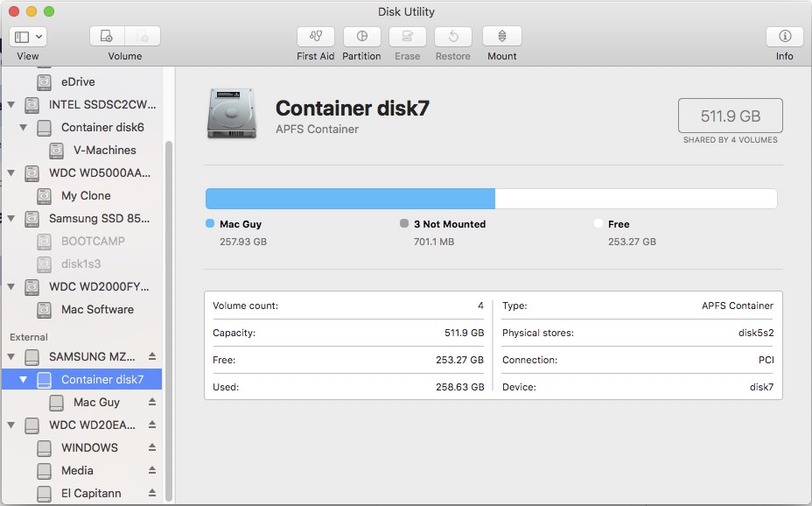Select the Mac Software volume
This screenshot has height=506, width=812.
pos(97,310)
